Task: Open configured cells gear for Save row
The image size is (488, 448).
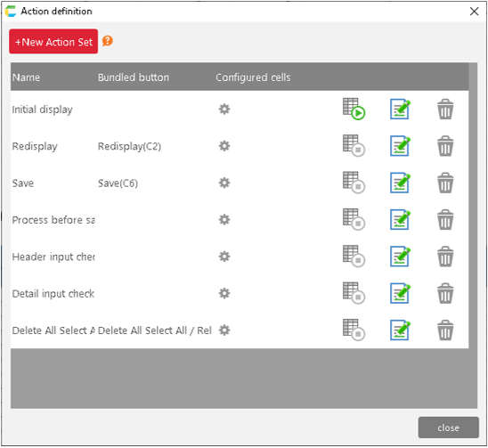Action: (x=224, y=183)
